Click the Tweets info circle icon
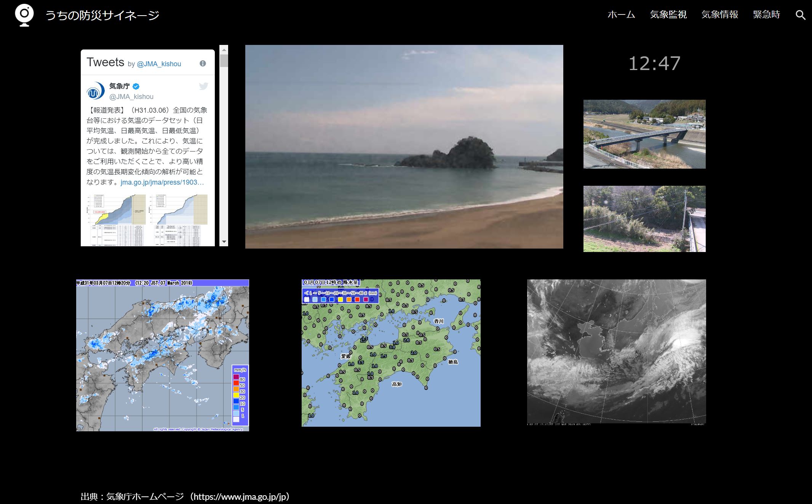The height and width of the screenshot is (504, 812). pyautogui.click(x=203, y=64)
